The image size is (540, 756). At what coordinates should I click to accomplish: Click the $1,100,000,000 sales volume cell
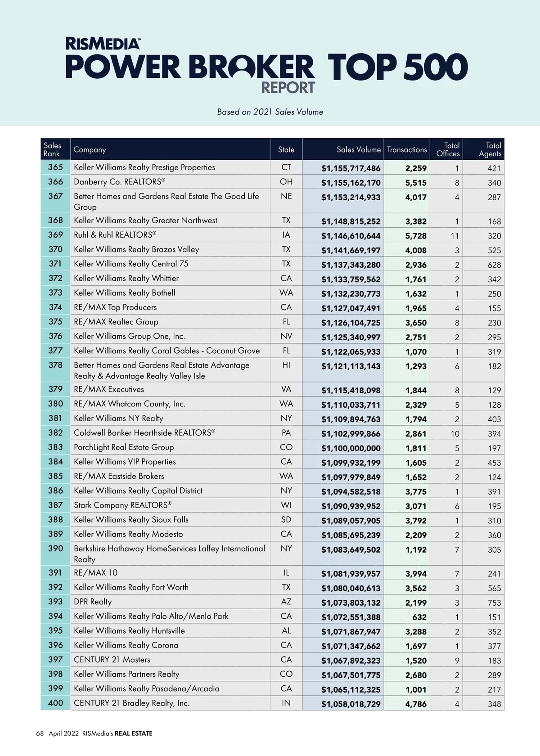[x=351, y=448]
